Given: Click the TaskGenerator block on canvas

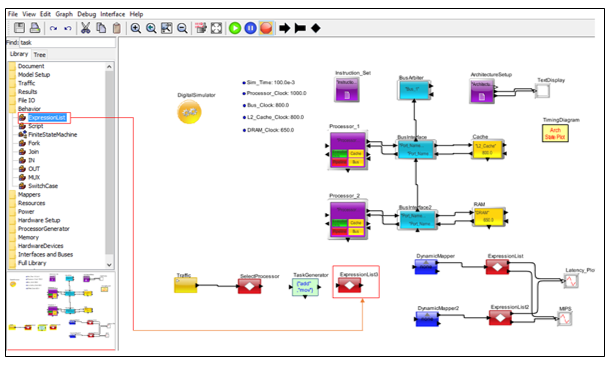Looking at the screenshot, I should (305, 287).
